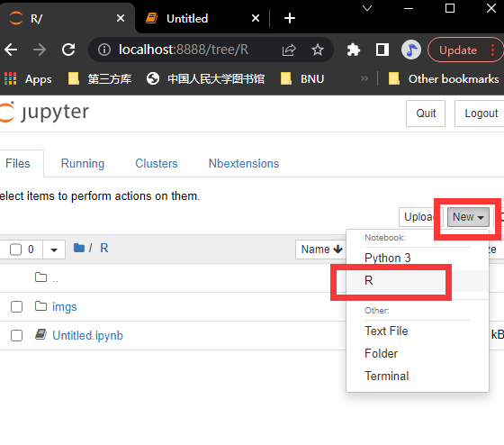This screenshot has width=504, height=445.
Task: Click the Quit button
Action: 426,114
